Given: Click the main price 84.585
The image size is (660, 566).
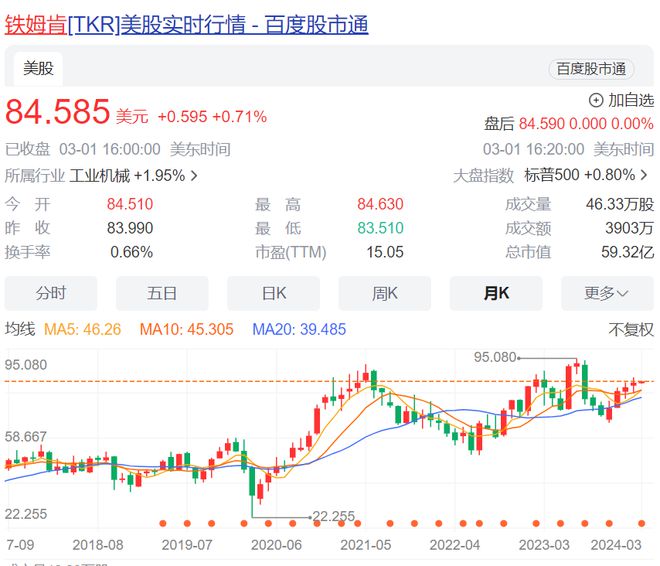Looking at the screenshot, I should pos(57,112).
